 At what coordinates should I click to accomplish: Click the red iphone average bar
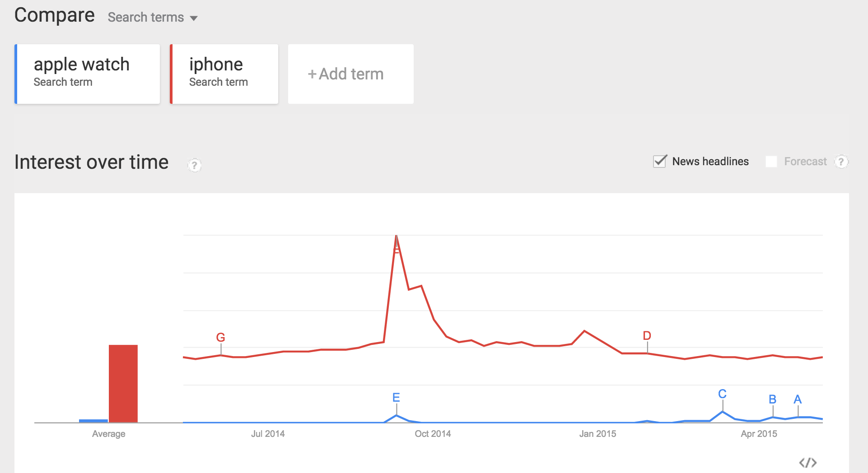click(x=123, y=384)
